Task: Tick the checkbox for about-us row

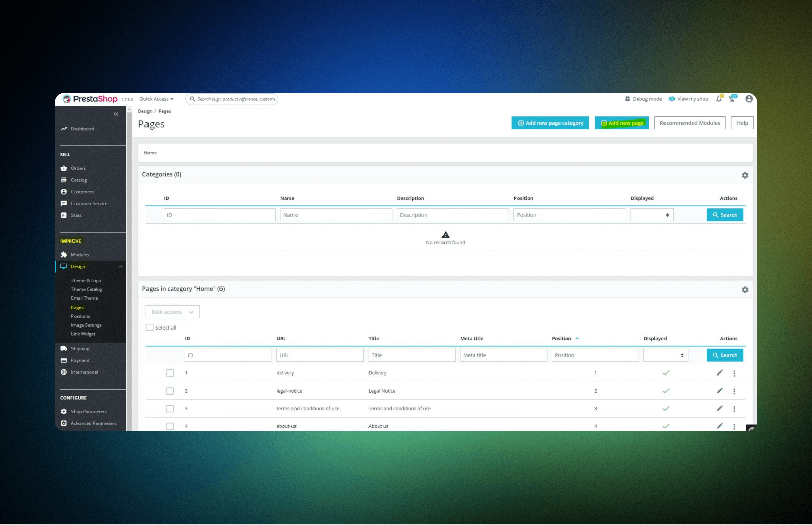Action: tap(170, 426)
